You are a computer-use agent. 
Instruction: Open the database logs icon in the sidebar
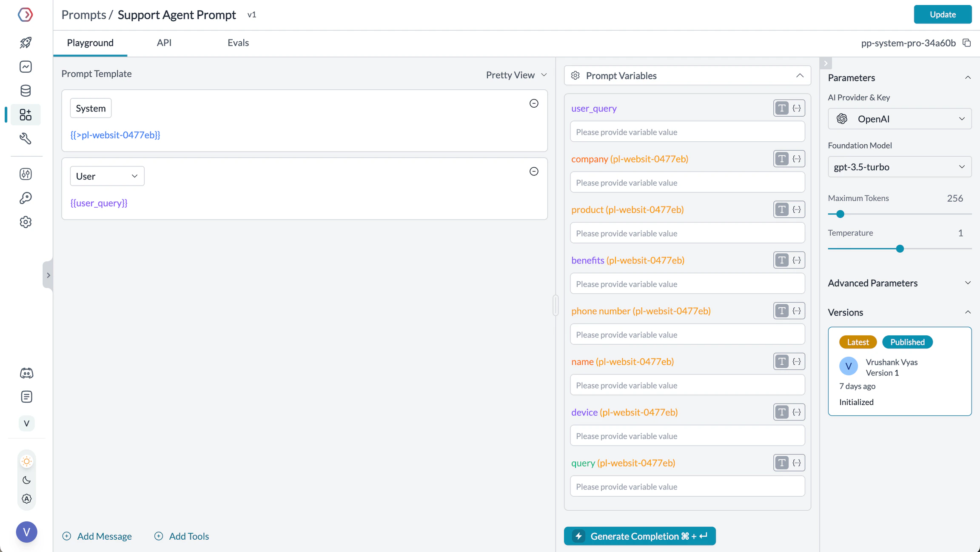(26, 90)
